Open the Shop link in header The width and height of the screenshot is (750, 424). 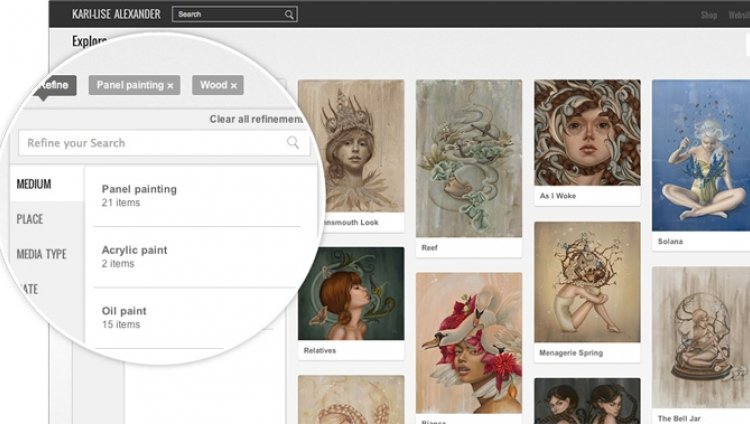[x=709, y=15]
